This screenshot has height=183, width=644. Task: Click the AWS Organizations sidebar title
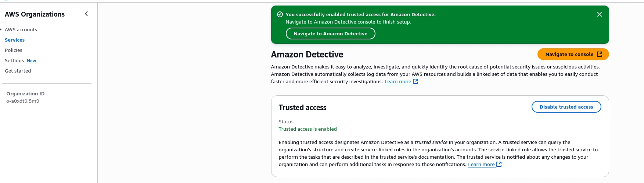coord(35,14)
